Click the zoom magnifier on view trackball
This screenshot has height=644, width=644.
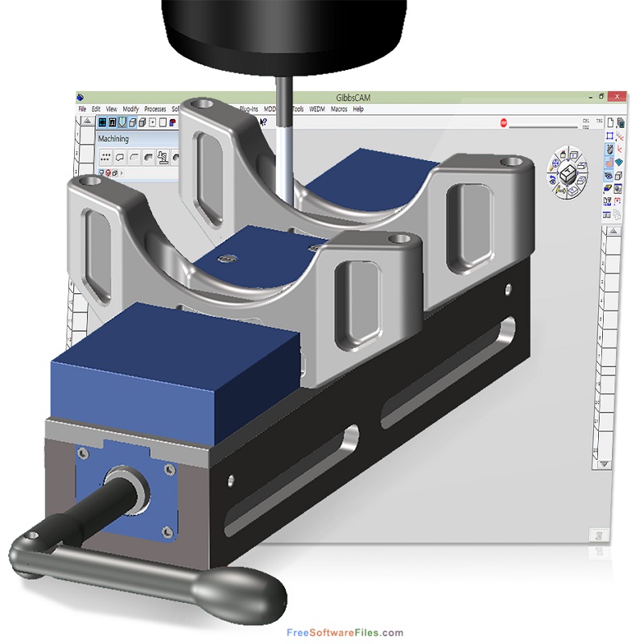tap(555, 163)
